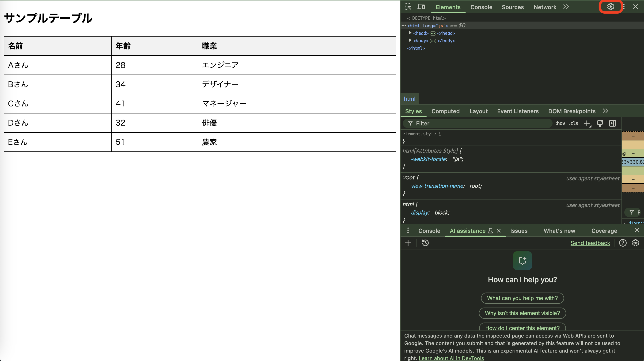Open the customize DevTools three-dot menu
Viewport: 644px width, 361px height.
(624, 7)
